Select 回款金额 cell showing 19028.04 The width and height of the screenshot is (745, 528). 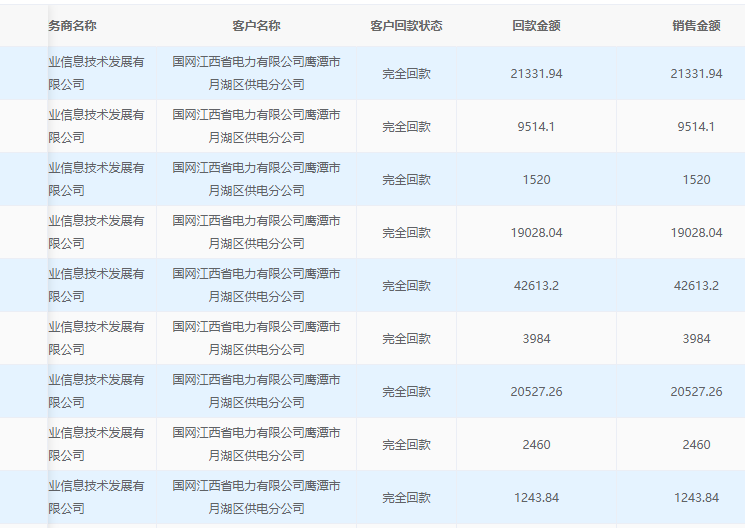(536, 233)
